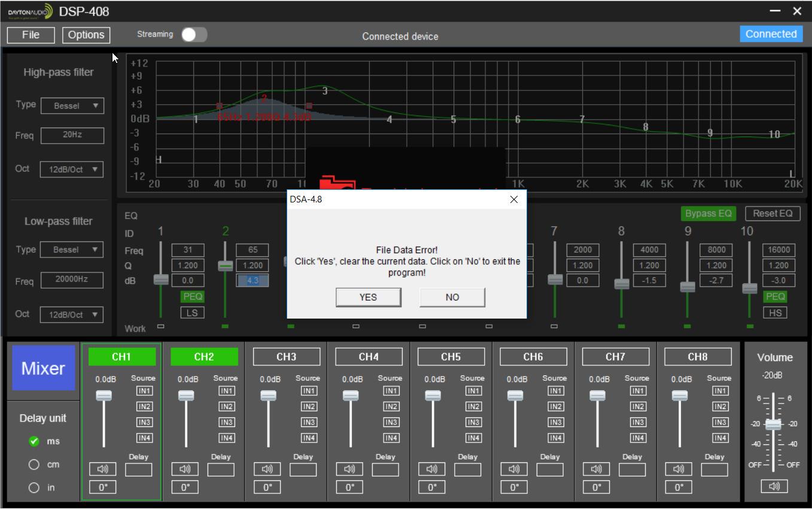Viewport: 812px width, 509px height.
Task: Select ms as delay unit
Action: 34,441
